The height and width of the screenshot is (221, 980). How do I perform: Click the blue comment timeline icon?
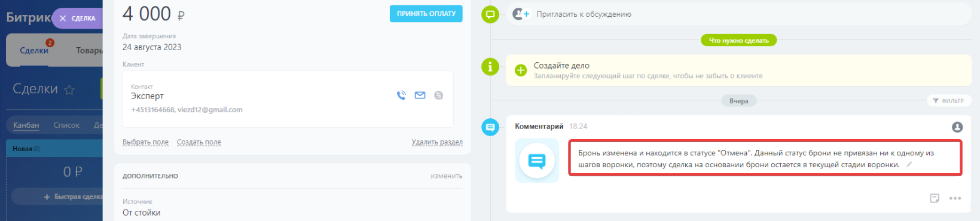point(490,127)
